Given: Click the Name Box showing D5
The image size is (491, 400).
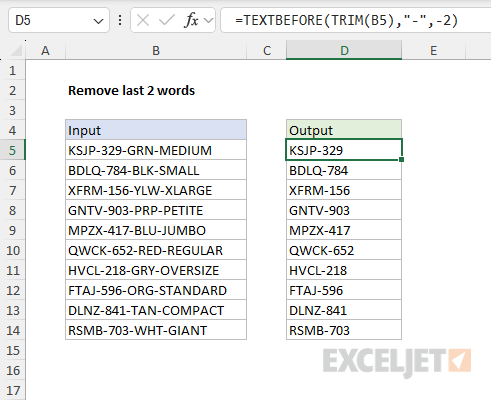Looking at the screenshot, I should pyautogui.click(x=59, y=21).
